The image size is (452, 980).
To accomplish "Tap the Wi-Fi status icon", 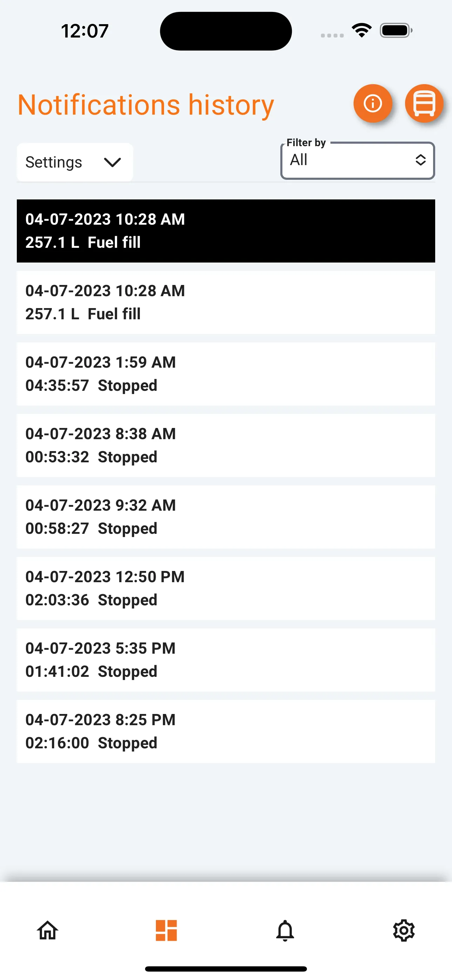I will 362,30.
